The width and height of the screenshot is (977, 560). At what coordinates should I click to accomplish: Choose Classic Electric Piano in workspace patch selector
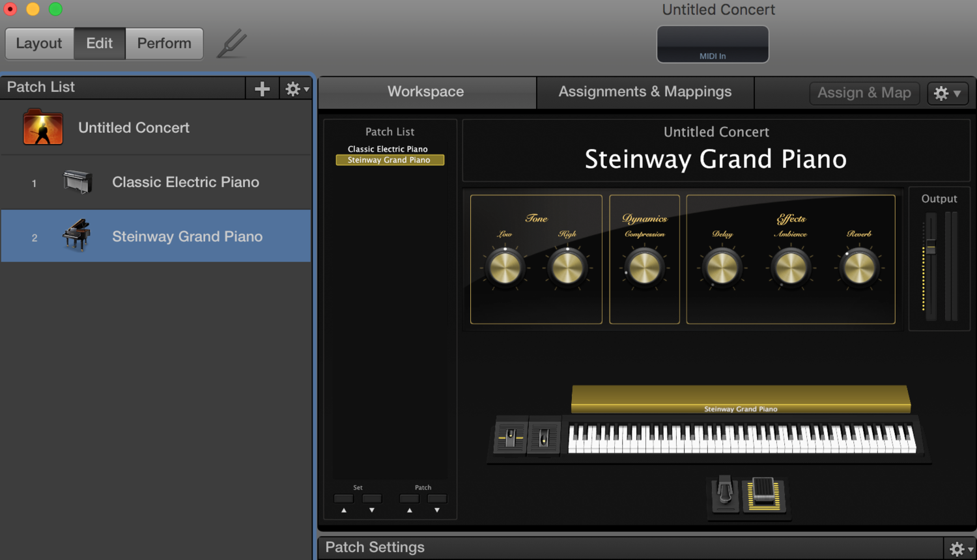[x=388, y=149]
